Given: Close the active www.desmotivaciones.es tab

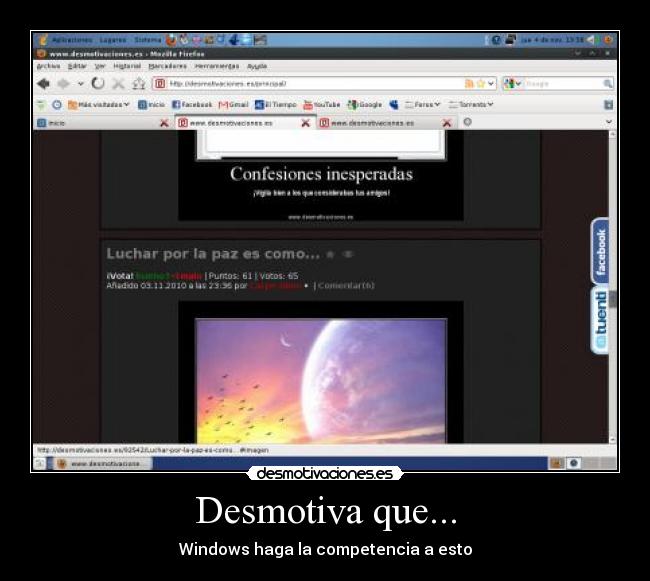Looking at the screenshot, I should coord(306,123).
